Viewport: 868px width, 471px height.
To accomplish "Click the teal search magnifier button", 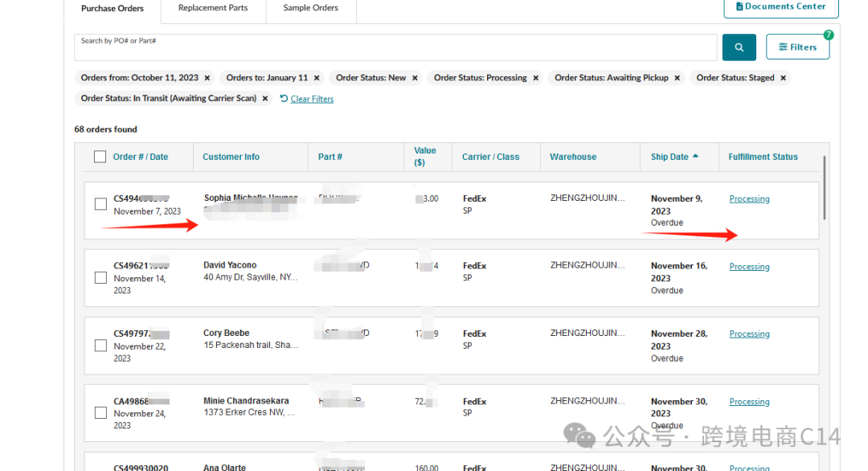I will (739, 47).
